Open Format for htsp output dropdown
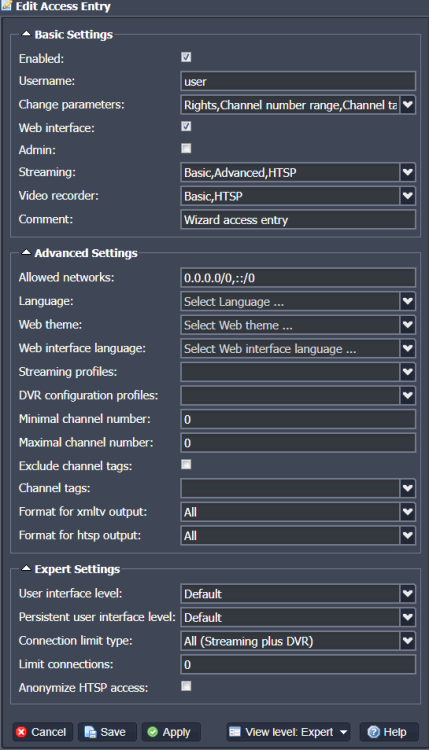Screen dimensions: 429x750 tap(407, 535)
